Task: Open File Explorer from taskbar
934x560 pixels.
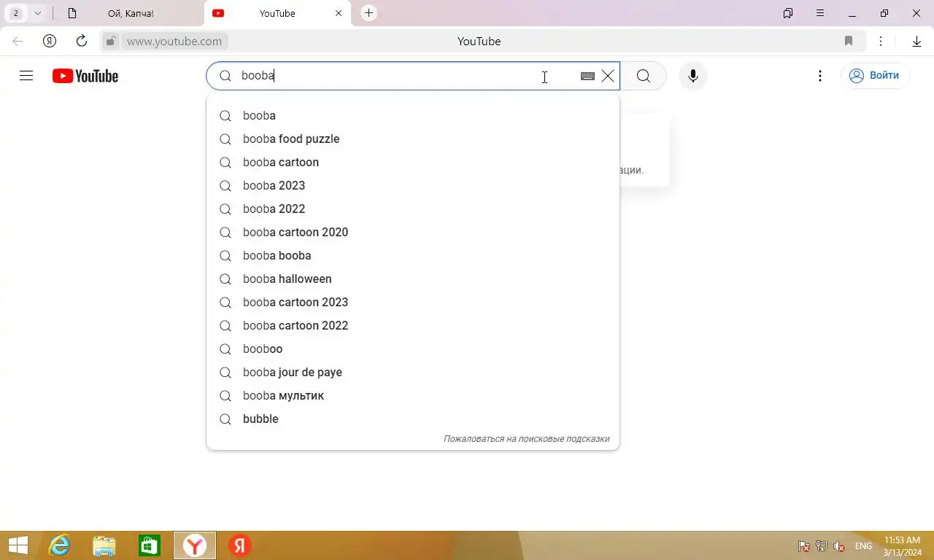Action: (104, 545)
